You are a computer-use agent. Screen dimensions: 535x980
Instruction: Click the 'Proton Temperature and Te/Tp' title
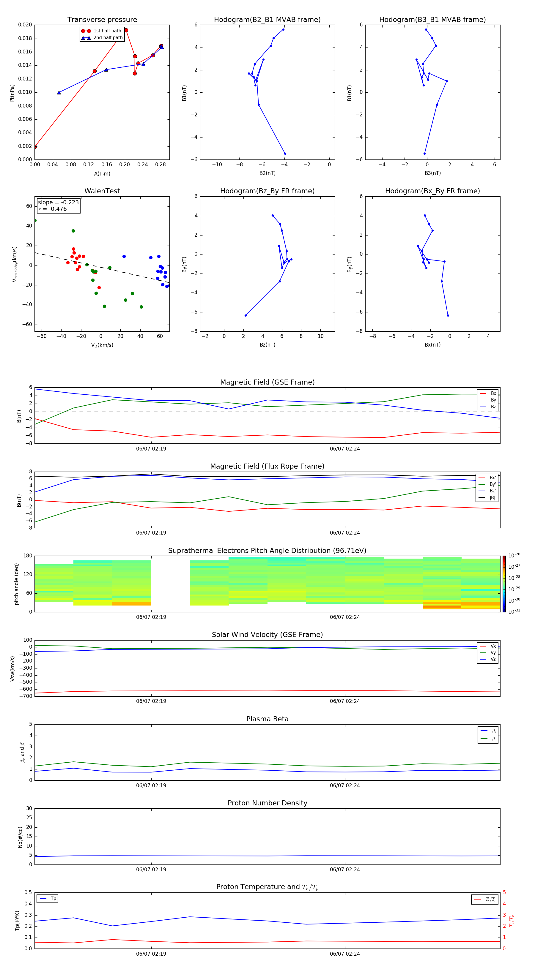(267, 887)
